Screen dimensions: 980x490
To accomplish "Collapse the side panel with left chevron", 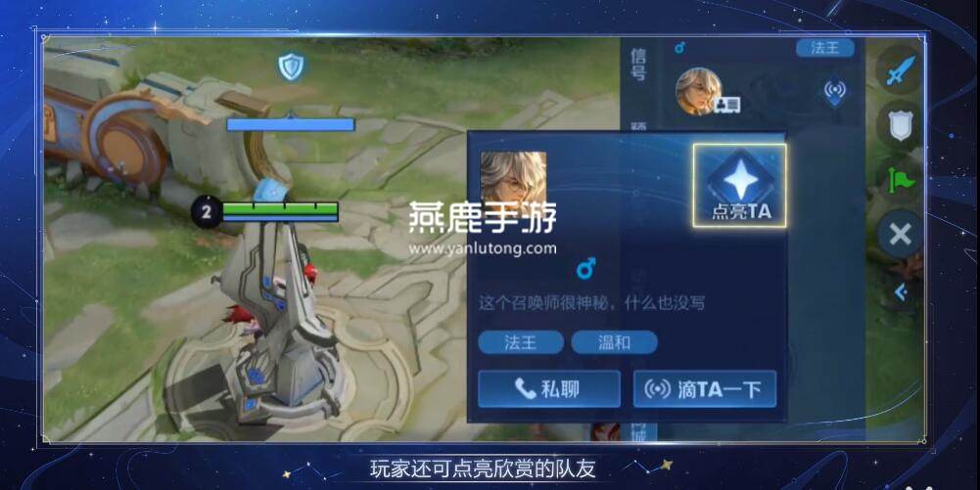I will click(901, 291).
